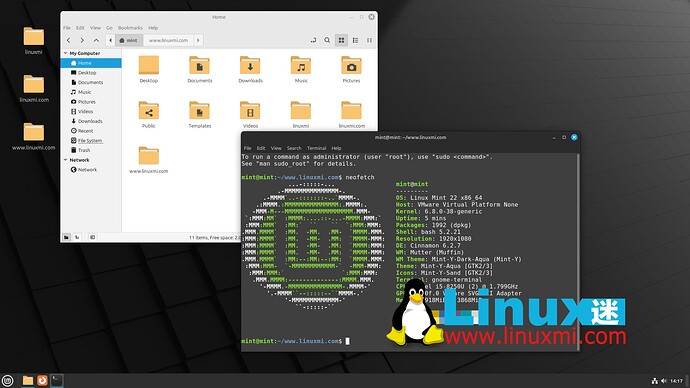Open the terminal File menu

(x=248, y=148)
